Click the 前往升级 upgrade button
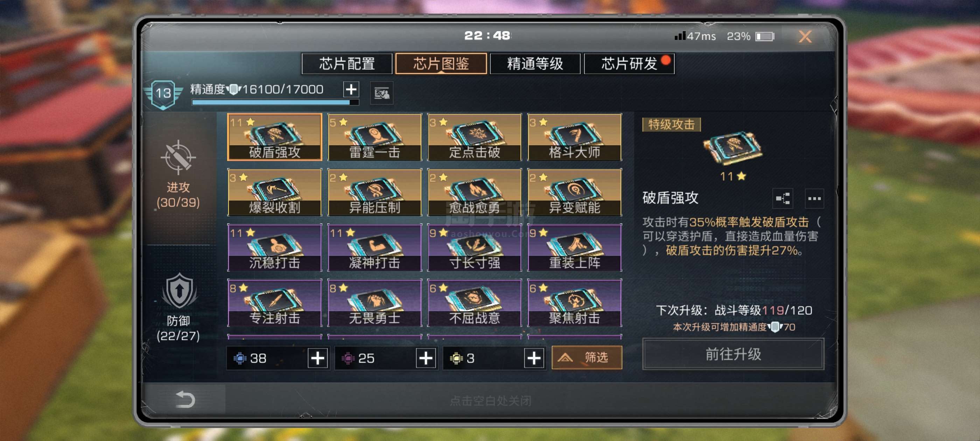The width and height of the screenshot is (980, 441). [x=733, y=354]
